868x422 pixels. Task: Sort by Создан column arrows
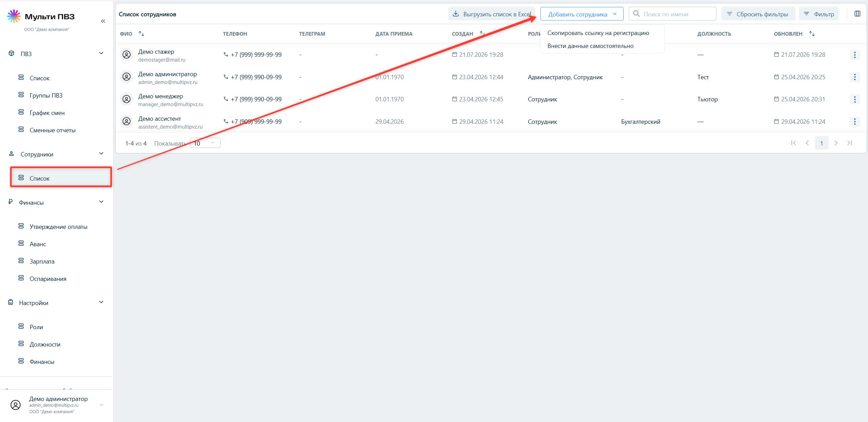click(482, 34)
